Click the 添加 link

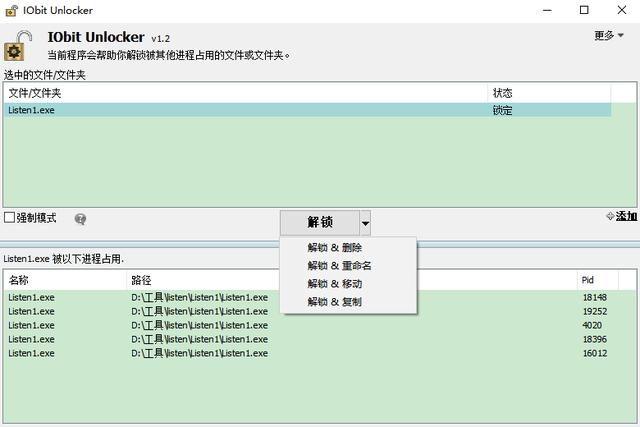point(626,216)
